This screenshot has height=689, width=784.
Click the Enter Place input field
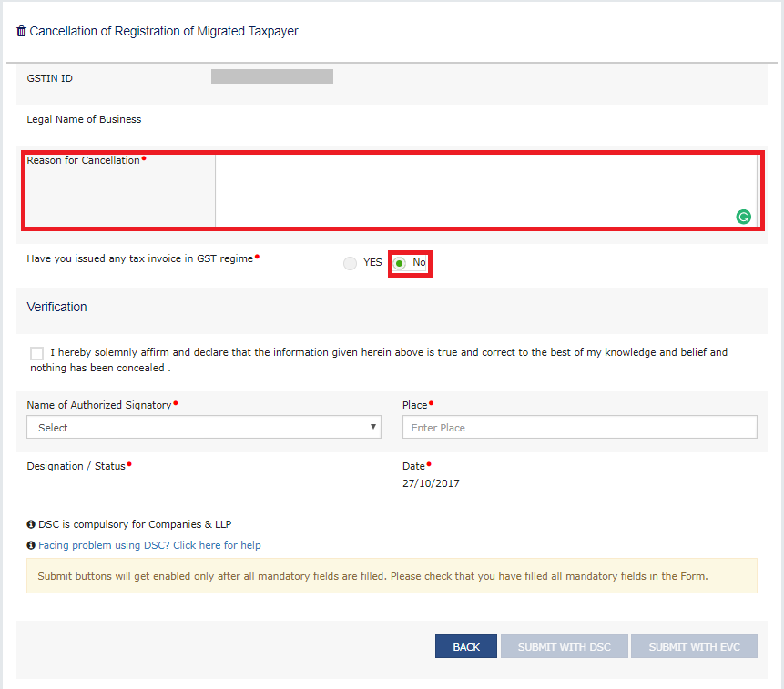579,427
